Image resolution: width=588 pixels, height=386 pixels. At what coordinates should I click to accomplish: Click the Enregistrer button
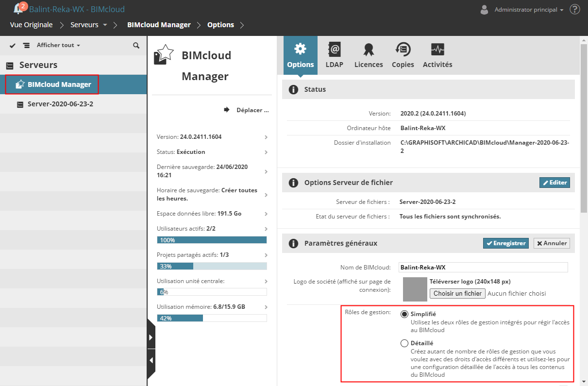[x=506, y=243]
